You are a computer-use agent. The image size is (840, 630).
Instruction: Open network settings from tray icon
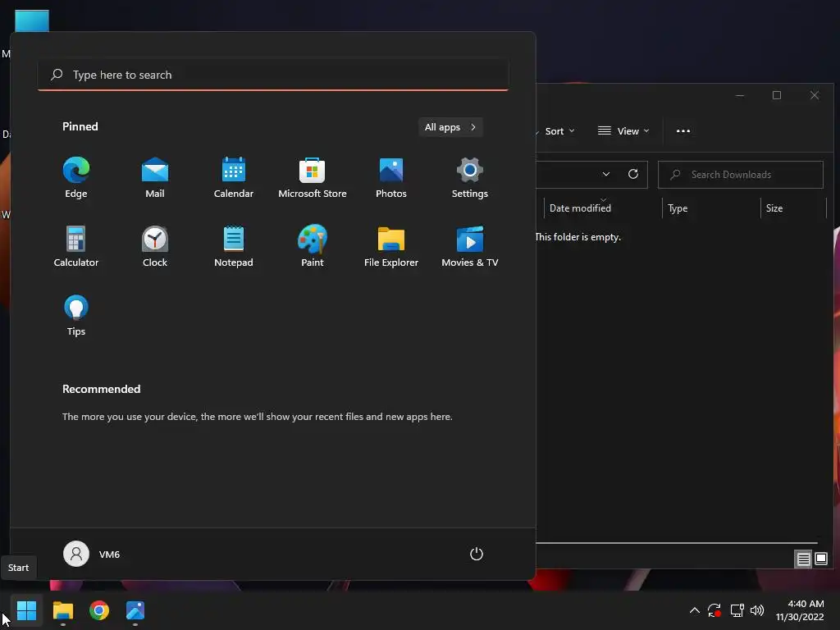737,610
